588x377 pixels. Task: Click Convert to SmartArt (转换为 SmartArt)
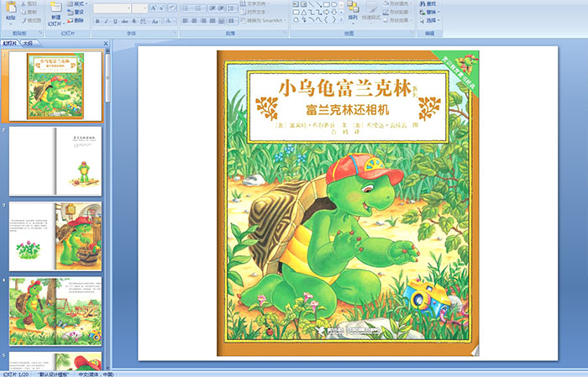tap(263, 20)
